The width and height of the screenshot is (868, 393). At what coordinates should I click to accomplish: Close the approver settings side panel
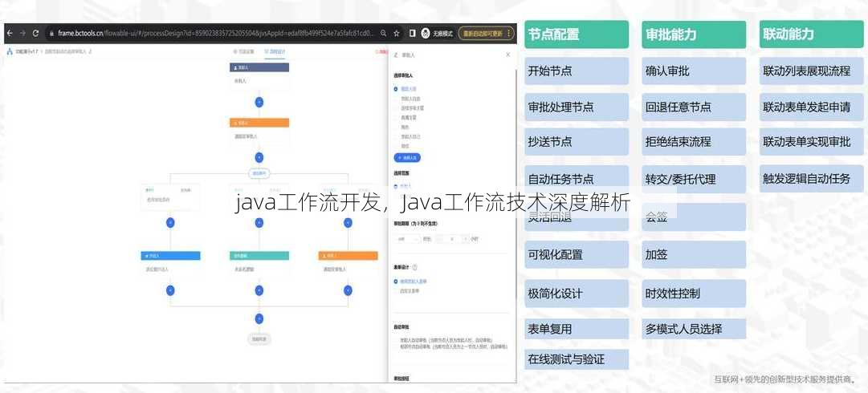tap(508, 55)
